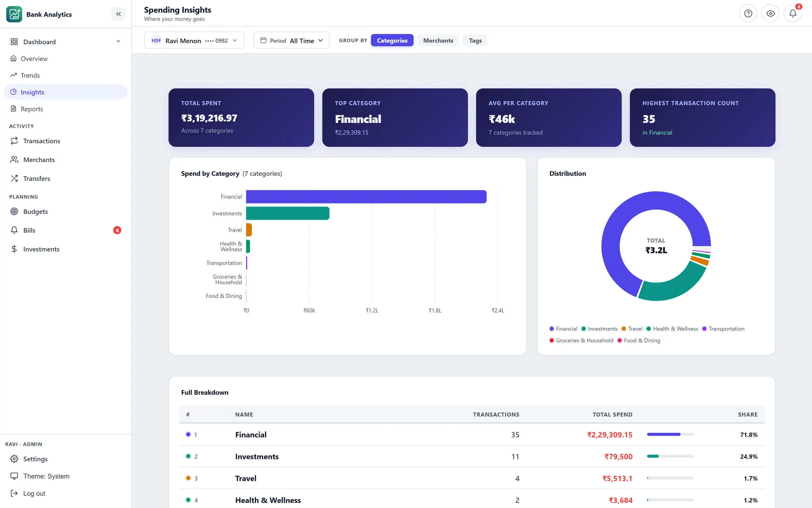The width and height of the screenshot is (812, 508).
Task: Click the Dashboard grid icon
Action: (x=14, y=42)
